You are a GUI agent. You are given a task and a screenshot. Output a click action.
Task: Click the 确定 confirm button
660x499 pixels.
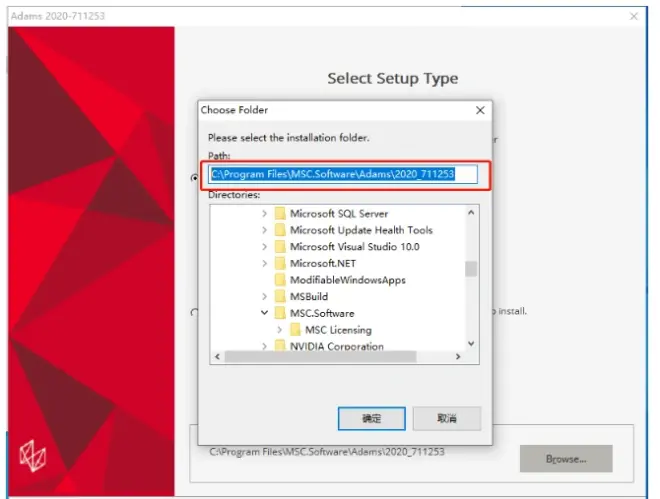[x=372, y=418]
